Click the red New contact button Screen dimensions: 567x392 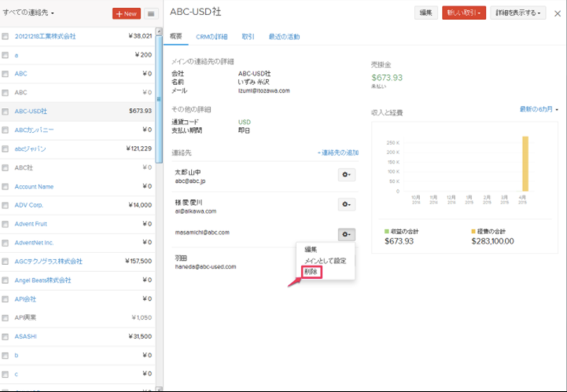(126, 13)
